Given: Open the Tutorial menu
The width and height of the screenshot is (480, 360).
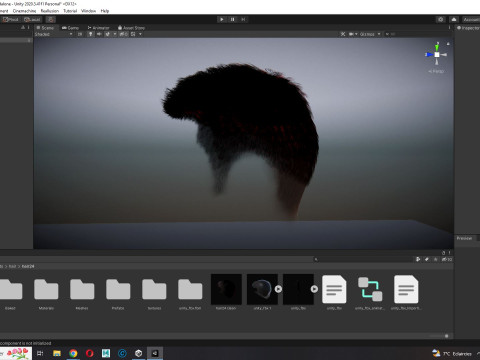Looking at the screenshot, I should pos(70,11).
